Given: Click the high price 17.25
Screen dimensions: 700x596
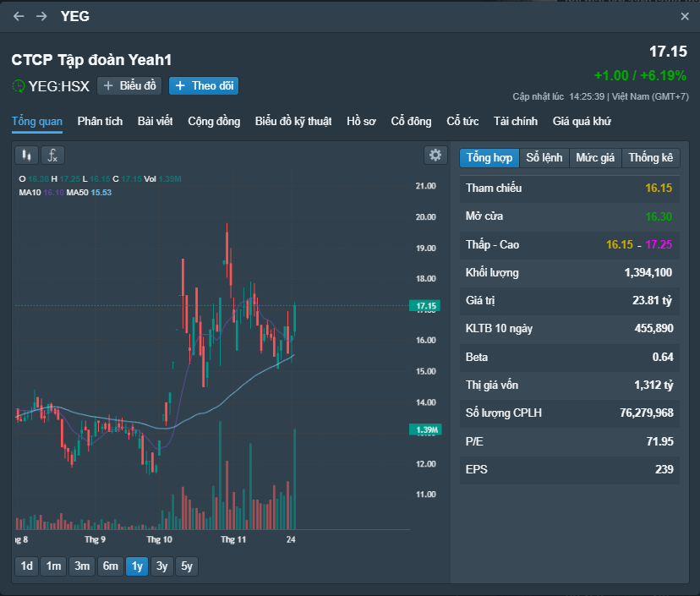Looking at the screenshot, I should (x=659, y=244).
